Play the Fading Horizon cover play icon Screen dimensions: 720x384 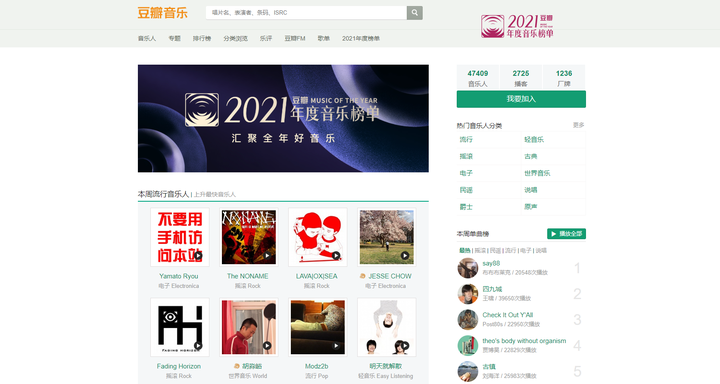coord(198,346)
